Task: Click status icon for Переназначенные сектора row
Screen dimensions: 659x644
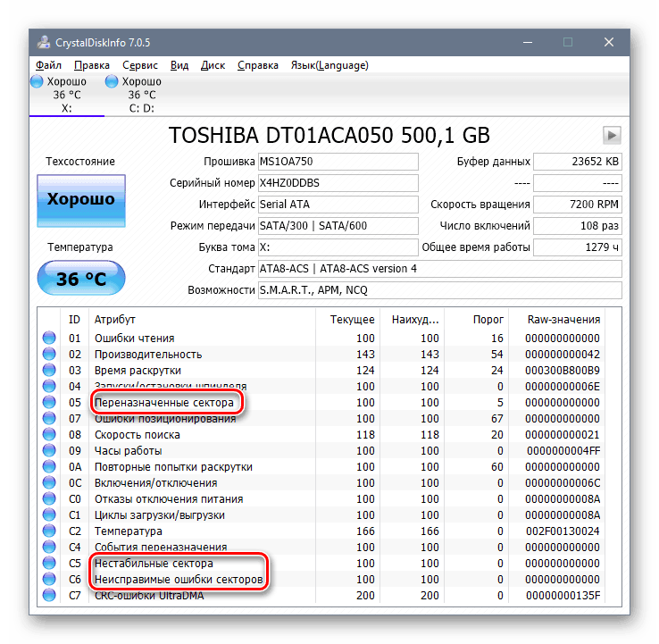Action: click(49, 402)
